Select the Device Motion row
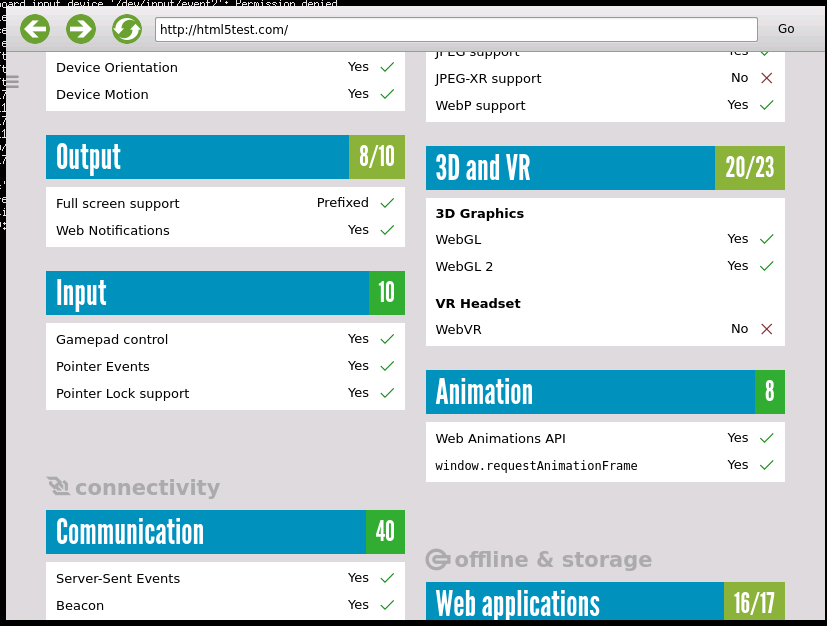Viewport: 827px width, 626px height. (225, 94)
